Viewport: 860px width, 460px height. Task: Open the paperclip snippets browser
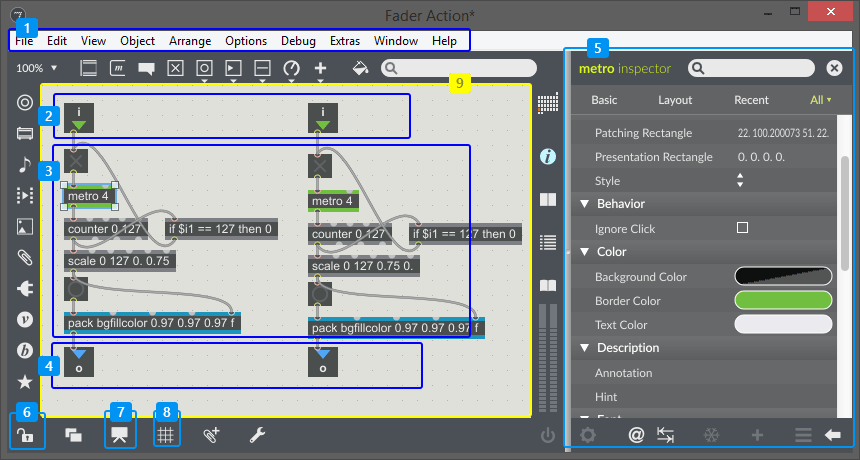pos(25,257)
